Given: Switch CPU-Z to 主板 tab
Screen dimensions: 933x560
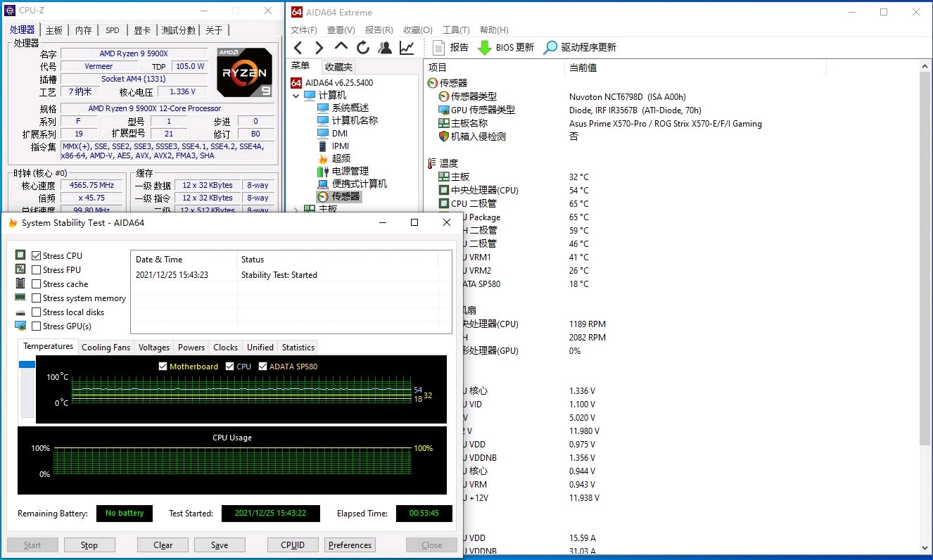Looking at the screenshot, I should click(54, 30).
